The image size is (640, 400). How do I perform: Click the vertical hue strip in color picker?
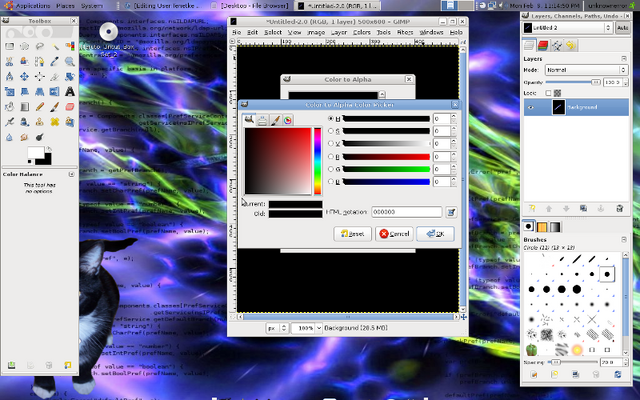click(317, 161)
